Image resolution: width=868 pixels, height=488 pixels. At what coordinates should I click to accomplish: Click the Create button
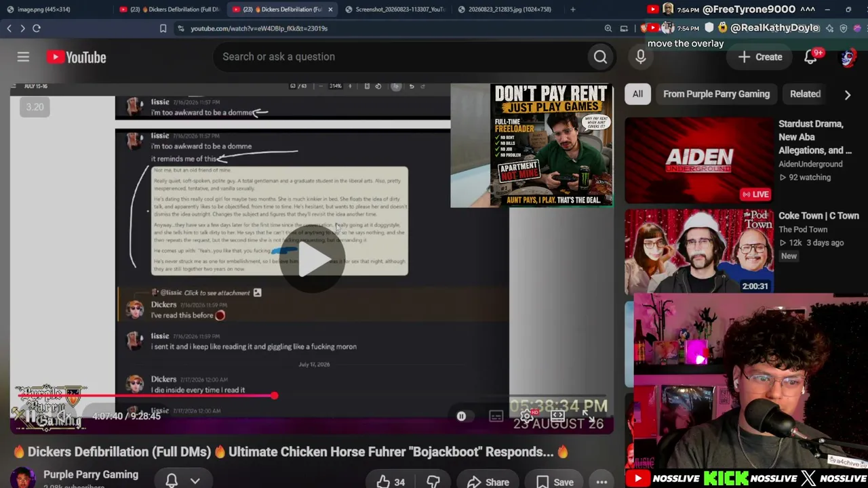tap(760, 57)
